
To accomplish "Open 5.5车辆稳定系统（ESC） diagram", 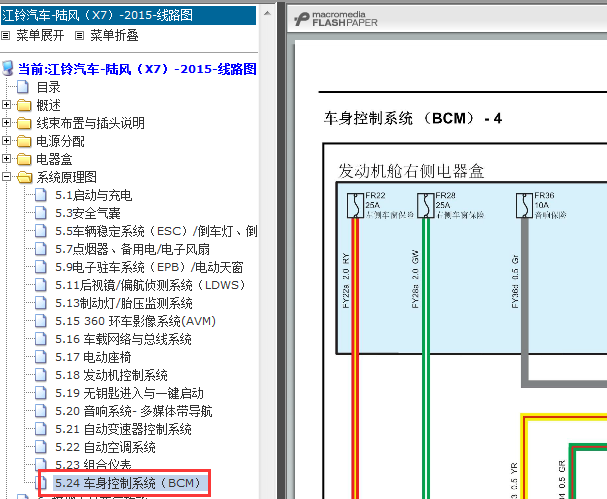I will [x=156, y=231].
